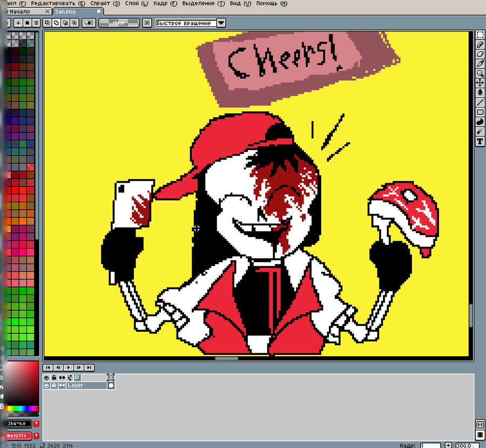This screenshot has height=448, width=486.
Task: Select the Text tool
Action: tap(480, 142)
